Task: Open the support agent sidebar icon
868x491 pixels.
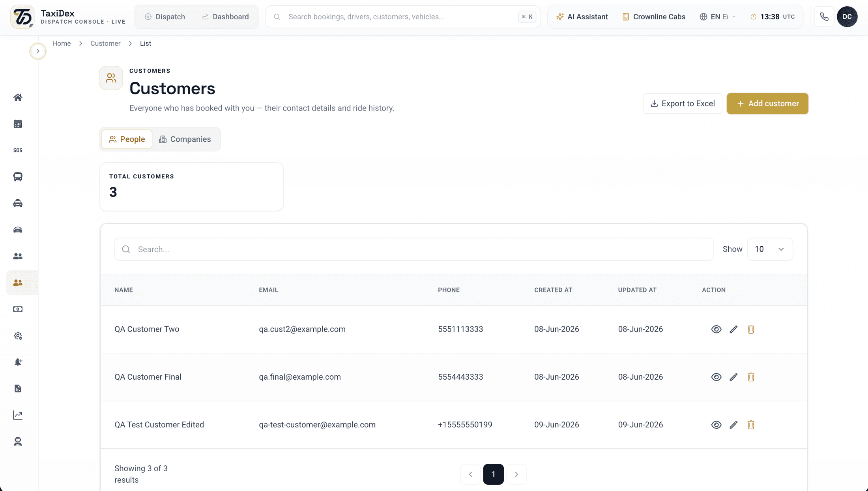Action: (x=18, y=441)
